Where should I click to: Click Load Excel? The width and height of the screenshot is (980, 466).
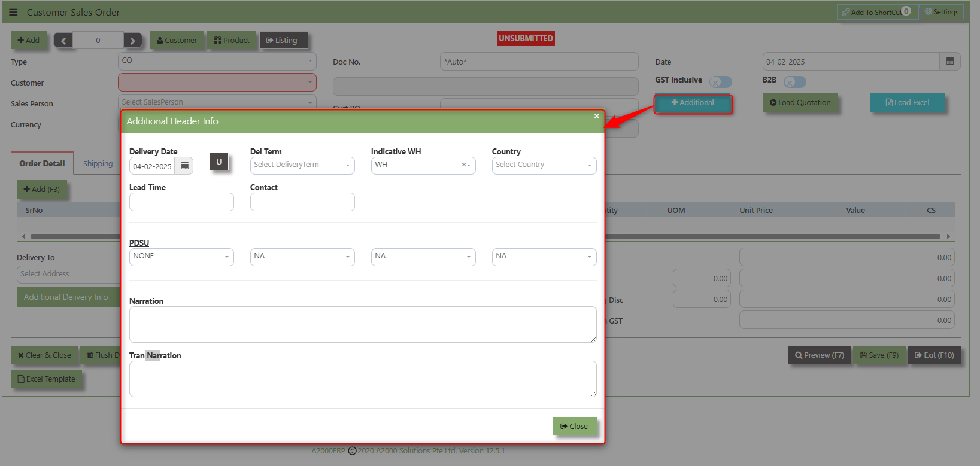[x=908, y=103]
